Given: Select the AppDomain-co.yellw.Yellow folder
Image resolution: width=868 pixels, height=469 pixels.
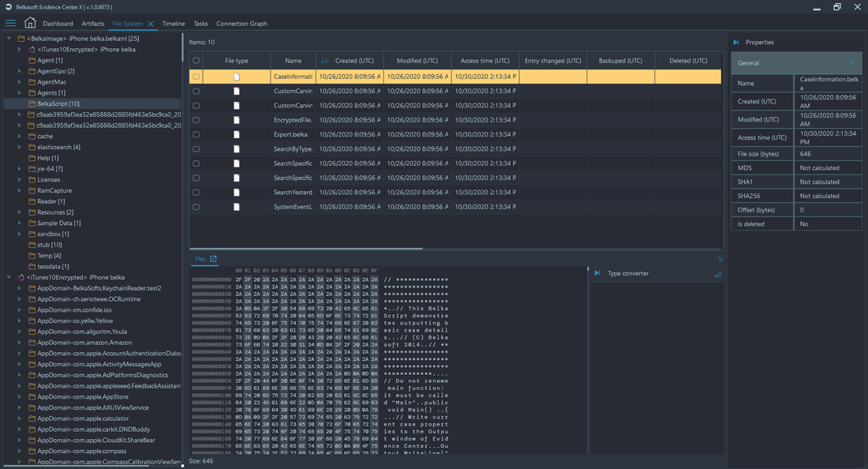Looking at the screenshot, I should 75,321.
